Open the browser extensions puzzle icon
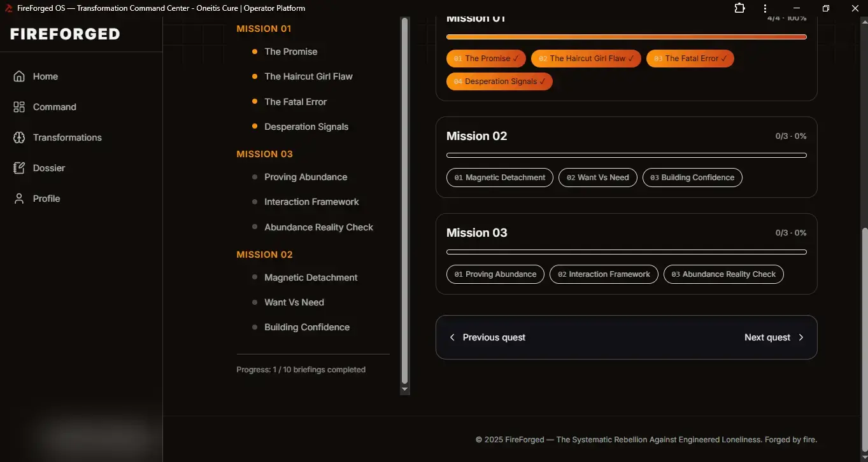 [x=739, y=8]
